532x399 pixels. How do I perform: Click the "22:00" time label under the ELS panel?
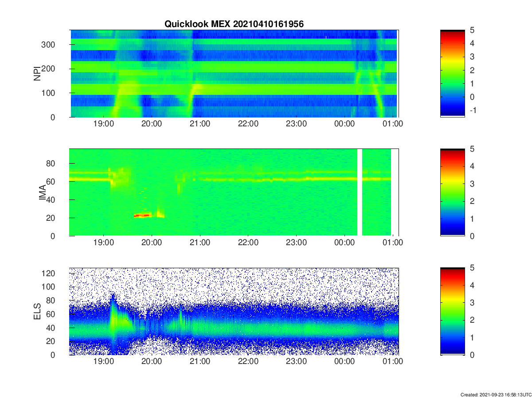248,363
